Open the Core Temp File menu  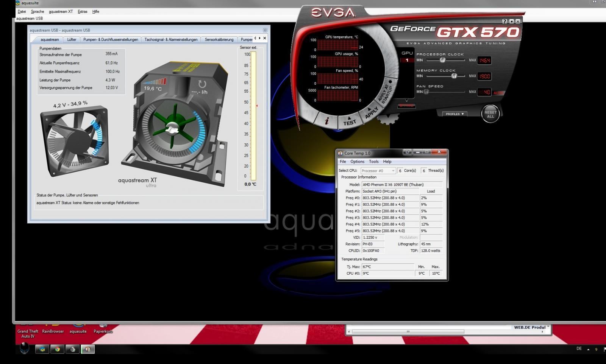[343, 162]
